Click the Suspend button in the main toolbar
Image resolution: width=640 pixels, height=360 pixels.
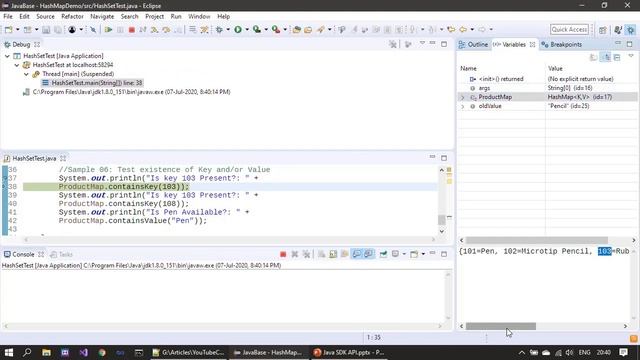pos(120,29)
